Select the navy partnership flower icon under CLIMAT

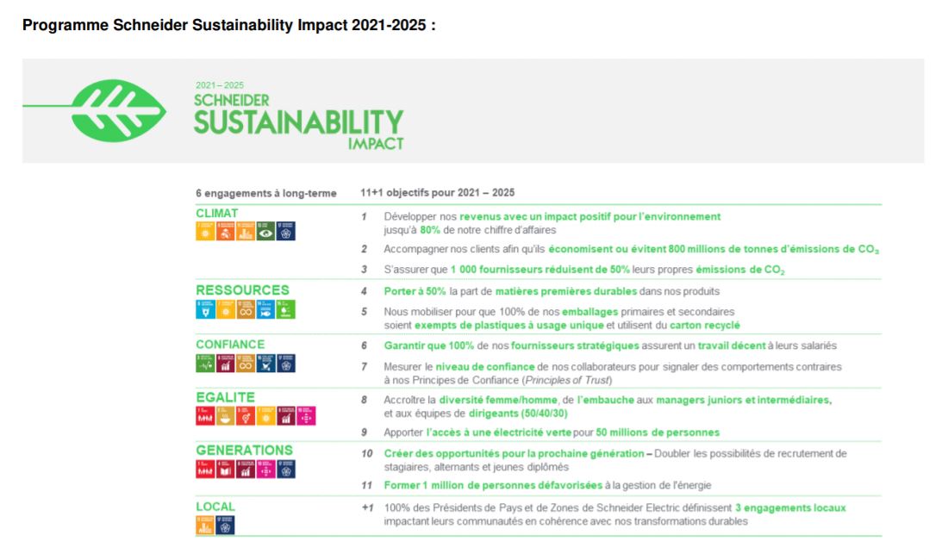pyautogui.click(x=286, y=232)
